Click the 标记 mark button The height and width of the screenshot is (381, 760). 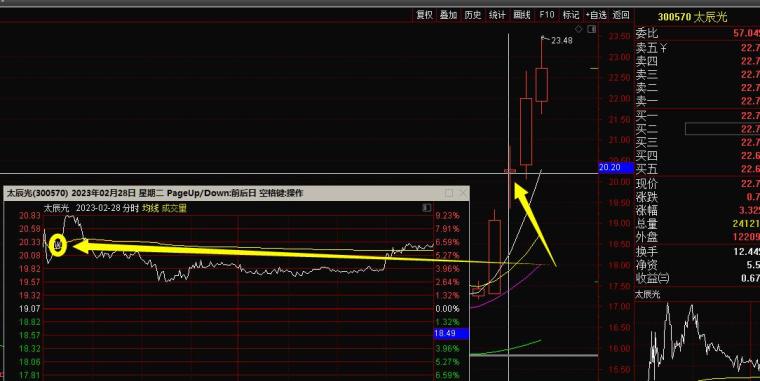pyautogui.click(x=571, y=15)
